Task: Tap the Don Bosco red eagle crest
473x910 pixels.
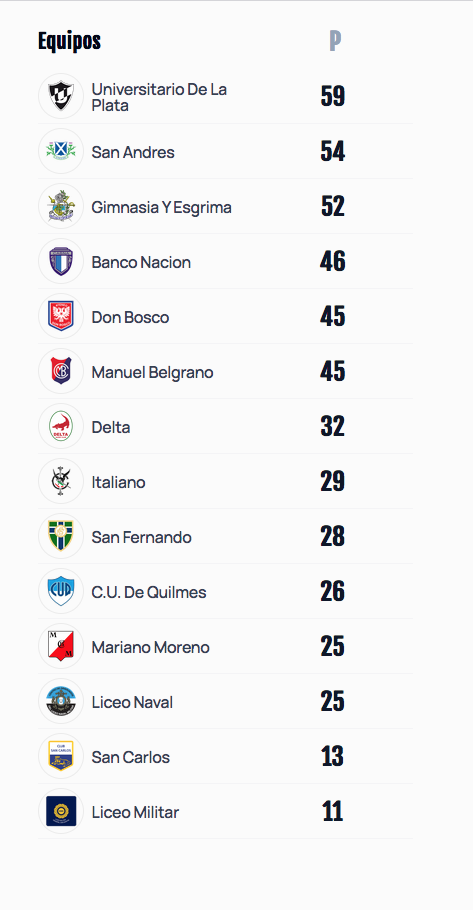Action: click(61, 316)
